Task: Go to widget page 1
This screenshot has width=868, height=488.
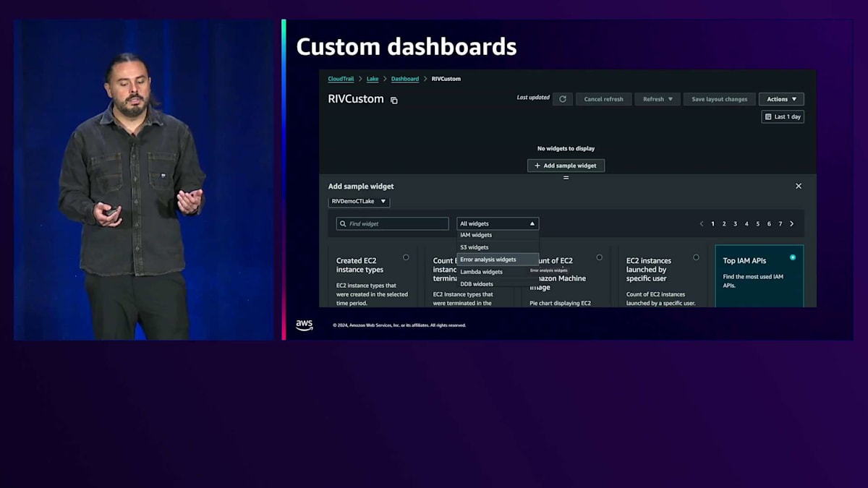Action: coord(712,224)
